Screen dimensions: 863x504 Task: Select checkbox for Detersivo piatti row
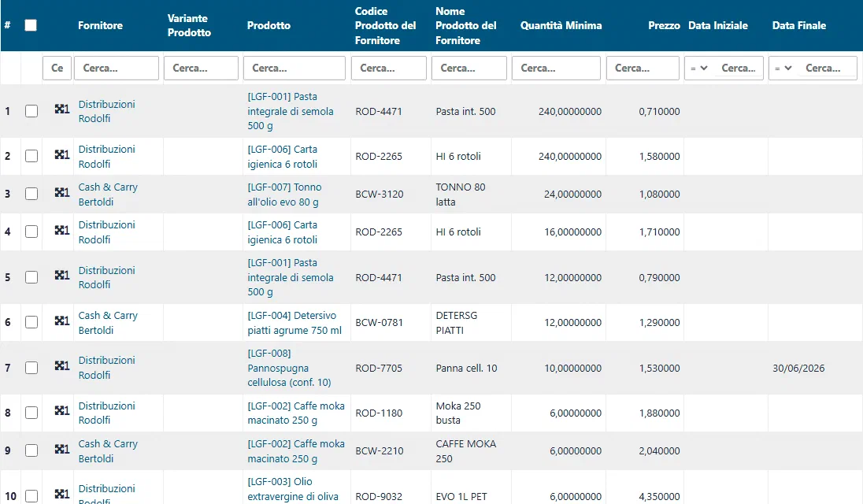[x=31, y=322]
